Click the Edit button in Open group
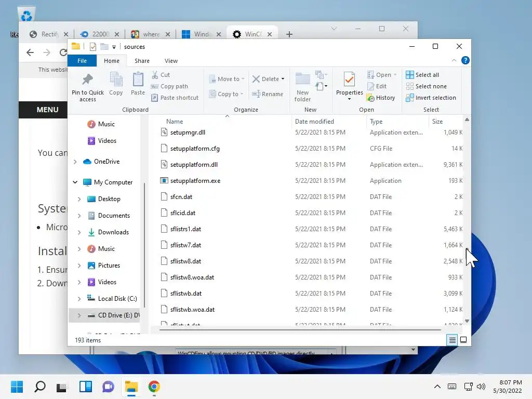Screen dimensions: 532x399 (x=377, y=86)
